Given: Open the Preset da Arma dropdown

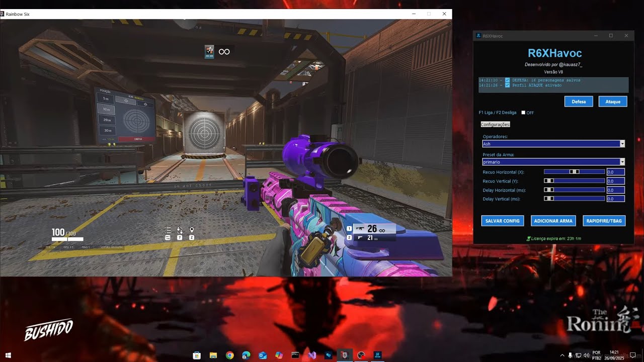Looking at the screenshot, I should (x=553, y=162).
